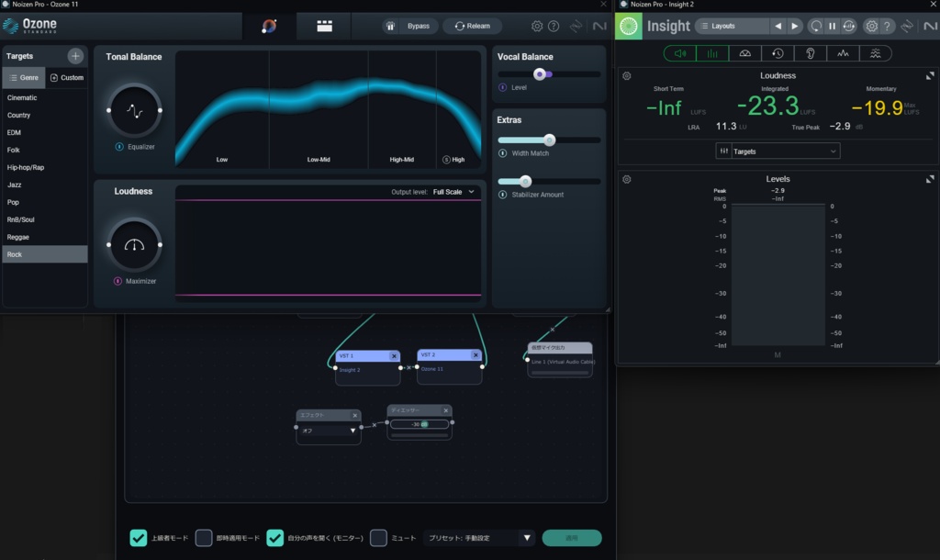Uncheck 自分の声を聞く (モニター) checkbox
Image resolution: width=940 pixels, height=560 pixels.
coord(275,538)
